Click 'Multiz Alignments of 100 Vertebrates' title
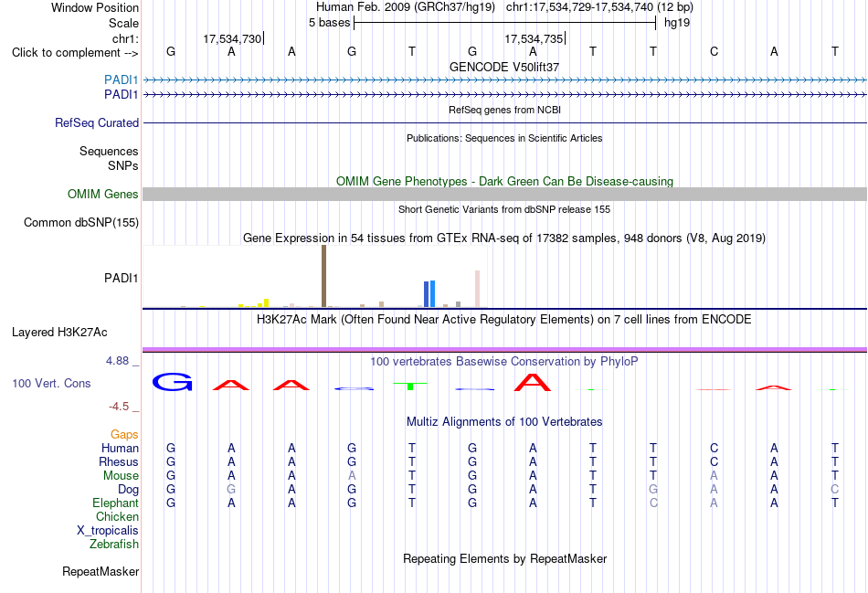This screenshot has width=868, height=593. coord(504,422)
